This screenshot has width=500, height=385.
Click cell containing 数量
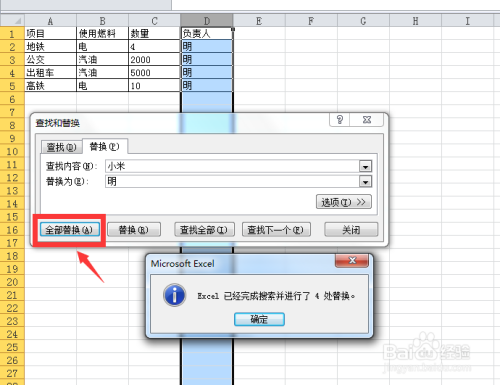(x=154, y=34)
